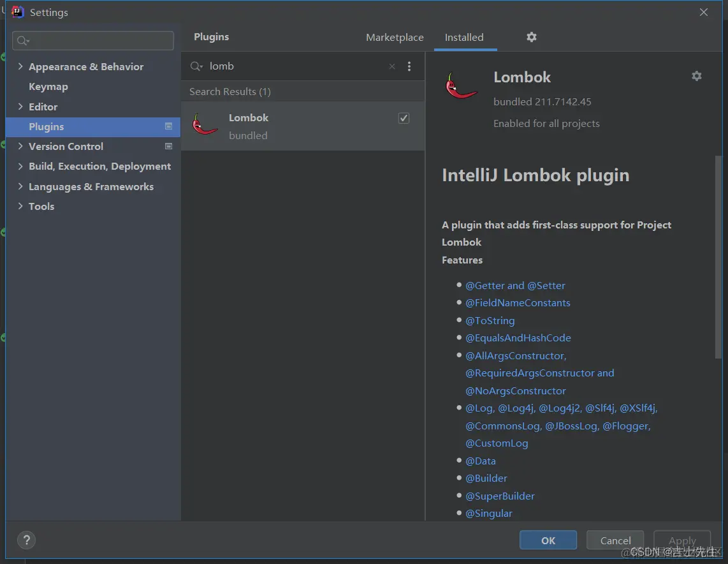This screenshot has height=564, width=728.
Task: Open the help question mark button
Action: click(x=27, y=540)
